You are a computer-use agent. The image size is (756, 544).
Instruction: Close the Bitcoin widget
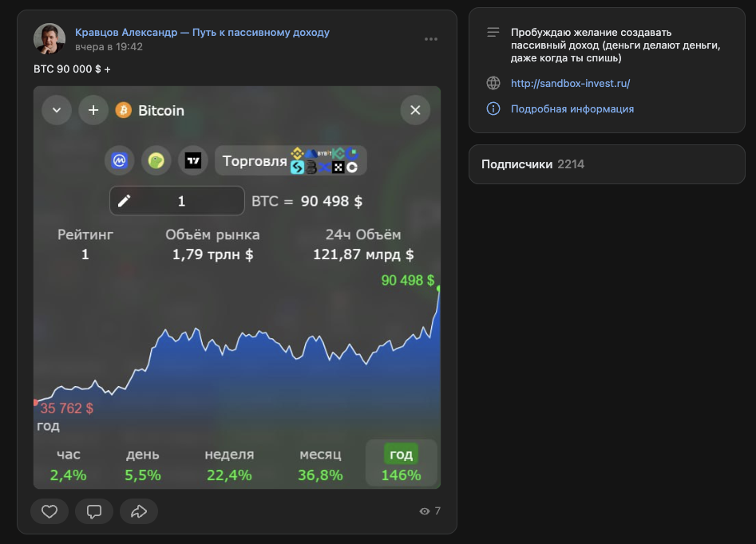click(415, 110)
